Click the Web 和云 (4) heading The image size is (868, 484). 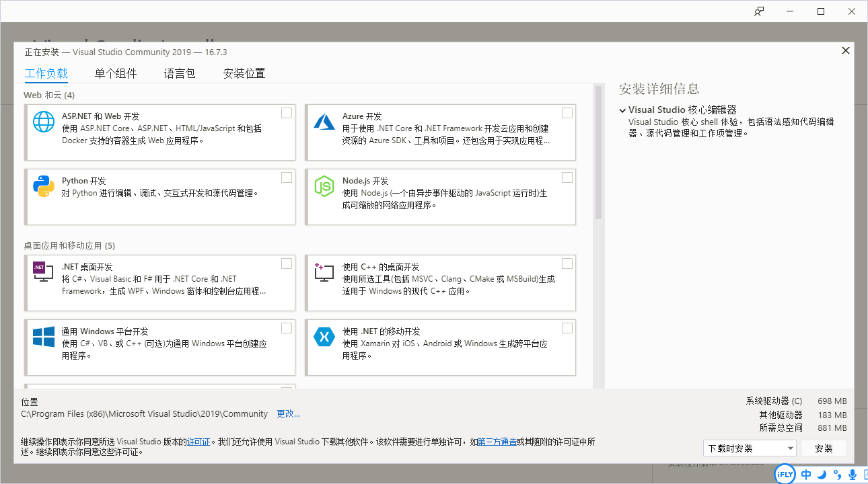point(49,95)
